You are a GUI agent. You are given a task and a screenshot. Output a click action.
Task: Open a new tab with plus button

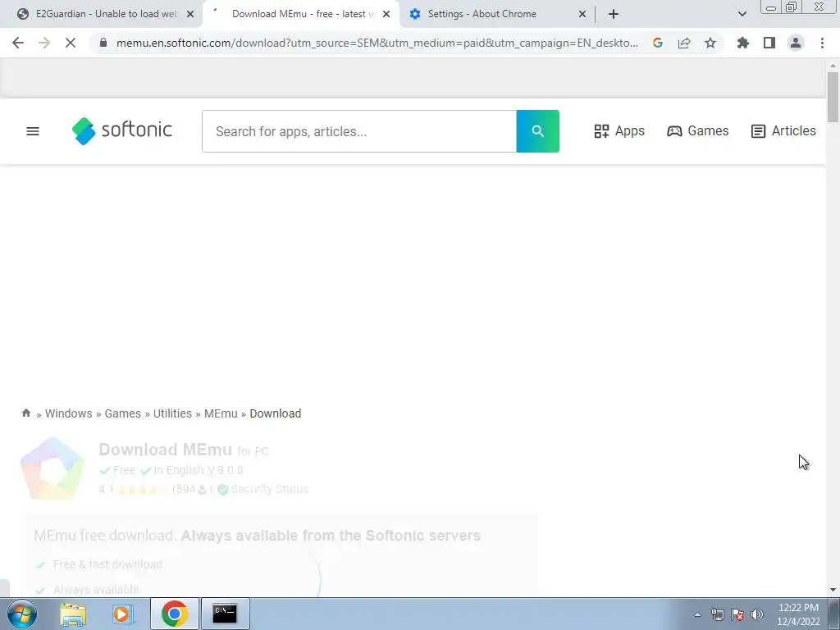[614, 14]
